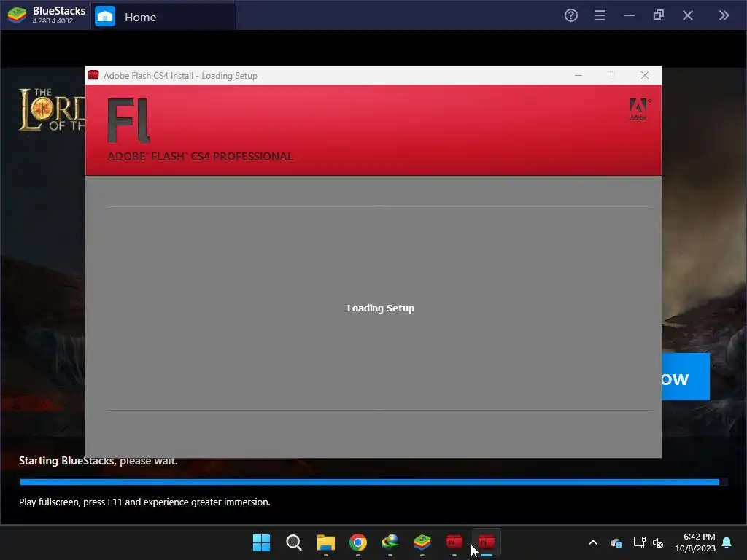Close the BlueStacks window
This screenshot has height=560, width=747.
pyautogui.click(x=687, y=15)
